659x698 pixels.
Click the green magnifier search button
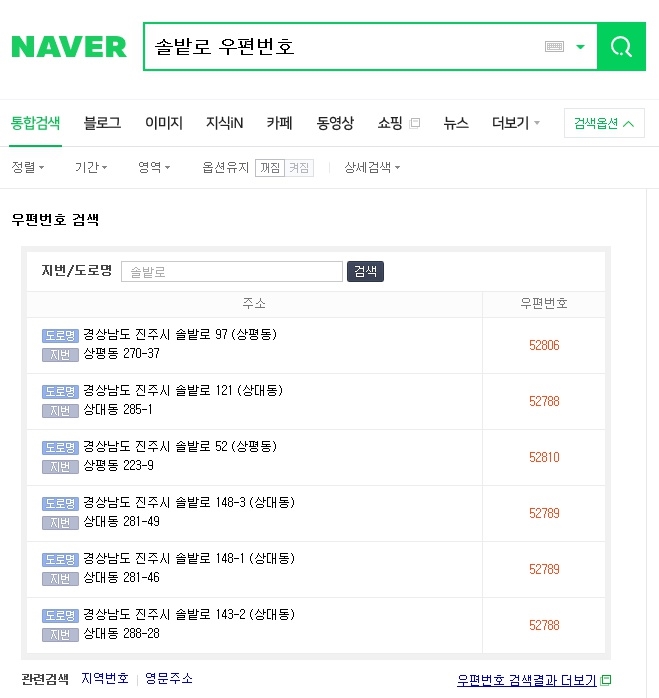click(x=621, y=47)
